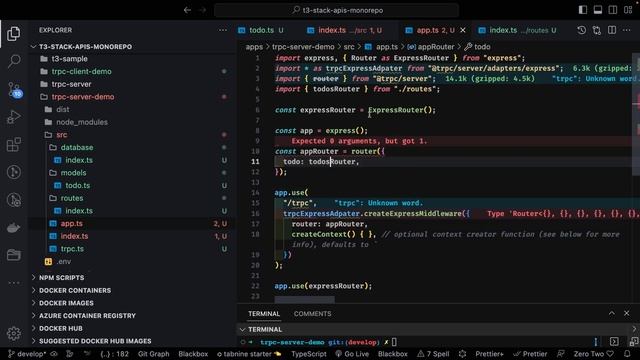Open editor more actions ellipsis

click(x=627, y=30)
